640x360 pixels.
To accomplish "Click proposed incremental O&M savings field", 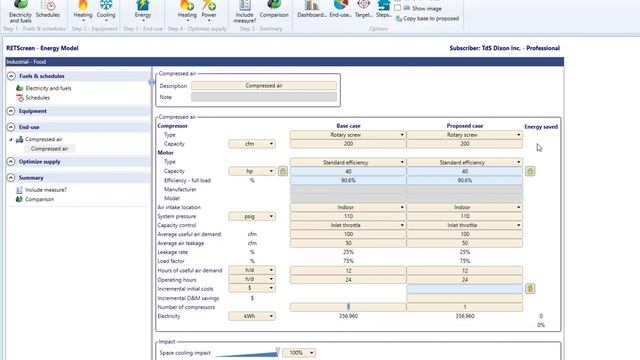I will [x=464, y=298].
